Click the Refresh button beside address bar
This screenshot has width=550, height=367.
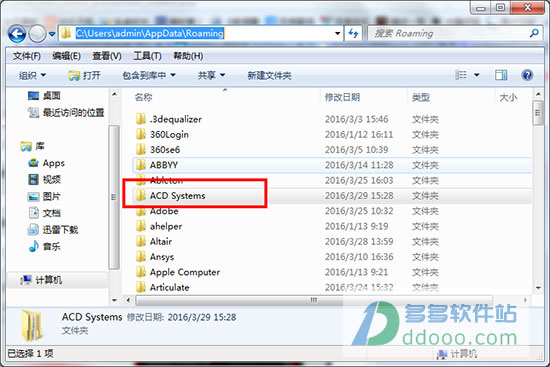coord(353,33)
